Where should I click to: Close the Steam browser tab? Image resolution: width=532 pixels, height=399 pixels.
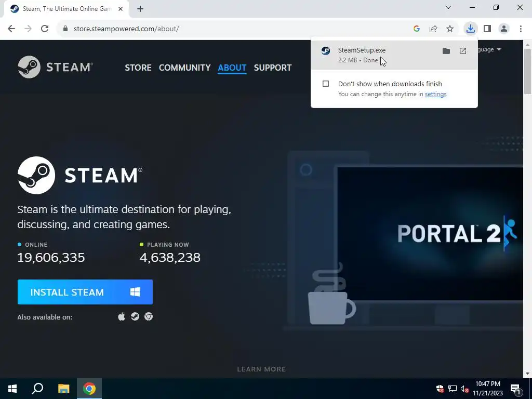click(x=121, y=9)
